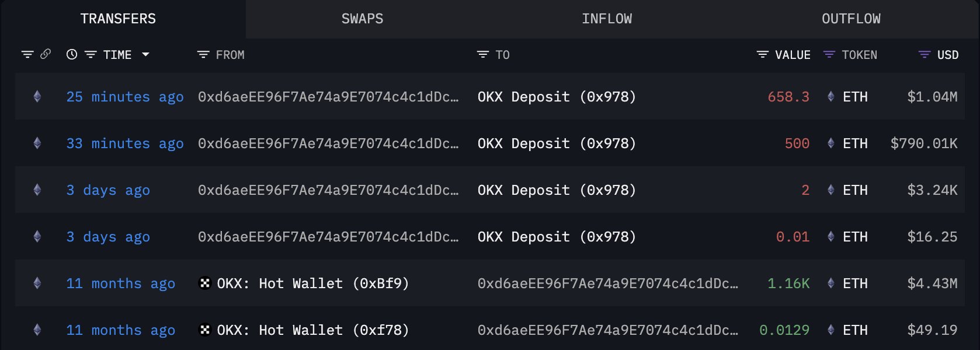
Task: Click OKX: Hot Wallet (0xf78) sender
Action: 312,330
